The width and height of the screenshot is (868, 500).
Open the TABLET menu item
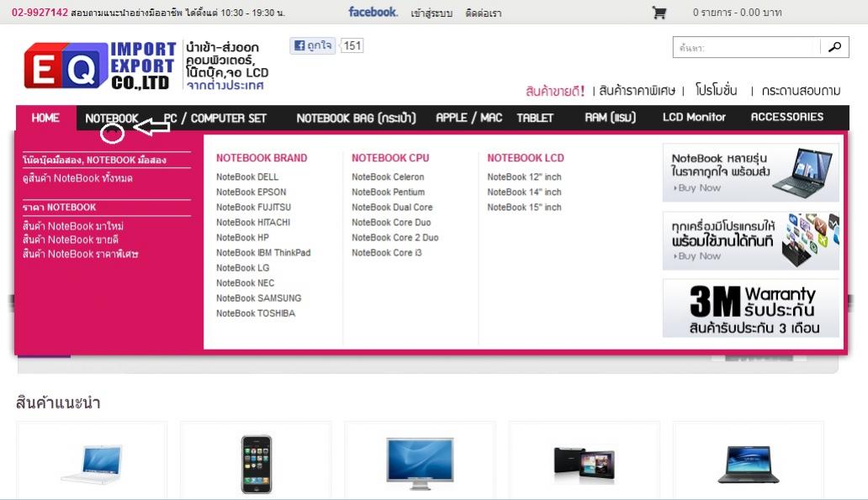535,118
